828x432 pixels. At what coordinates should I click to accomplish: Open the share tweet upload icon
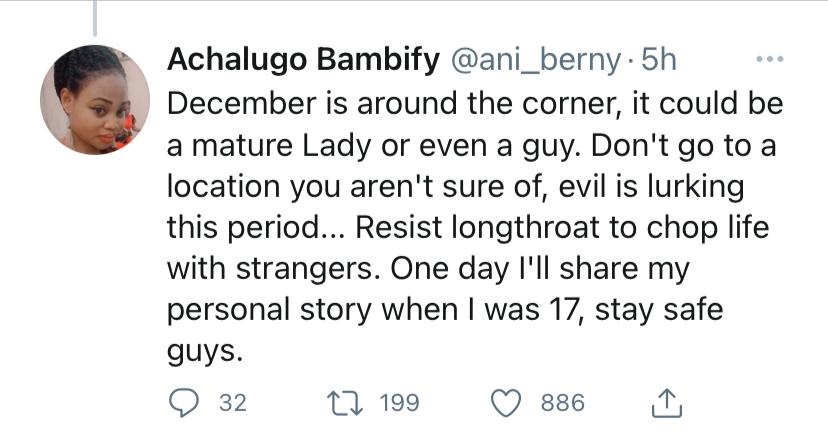tap(667, 403)
